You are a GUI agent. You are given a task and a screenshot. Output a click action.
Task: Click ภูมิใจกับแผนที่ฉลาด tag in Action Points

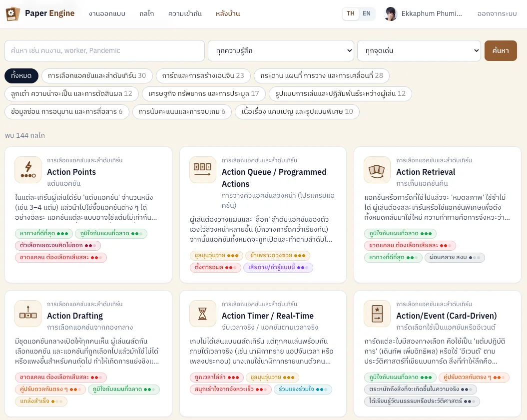coord(111,234)
